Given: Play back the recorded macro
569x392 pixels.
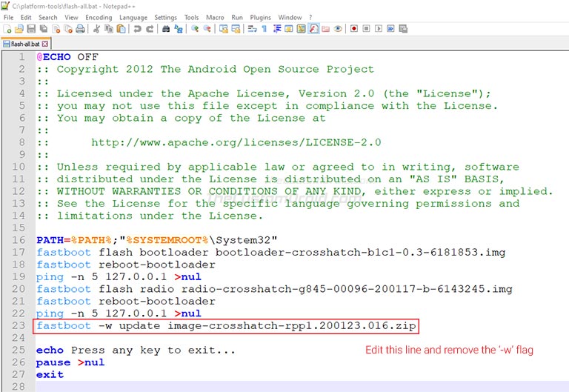Looking at the screenshot, I should coord(379,29).
